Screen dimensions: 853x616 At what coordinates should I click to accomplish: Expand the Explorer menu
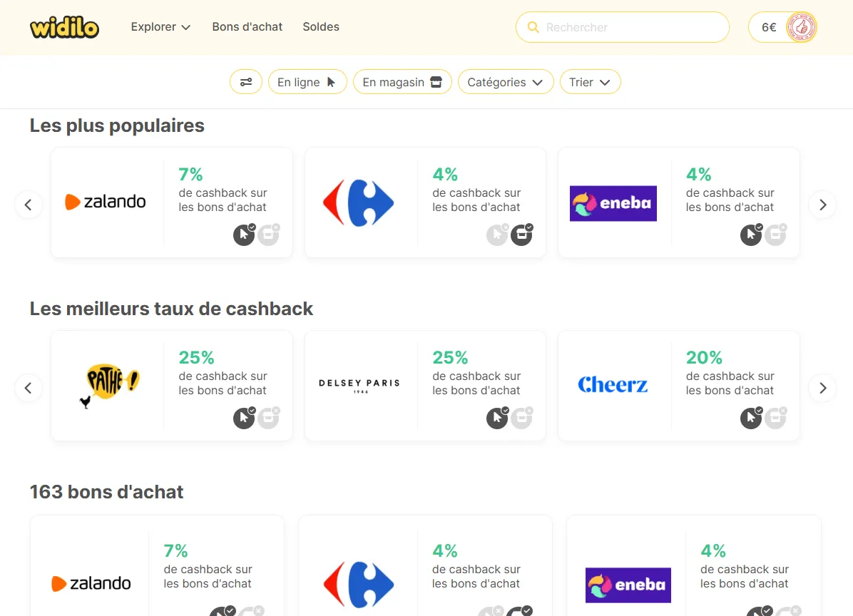click(160, 27)
